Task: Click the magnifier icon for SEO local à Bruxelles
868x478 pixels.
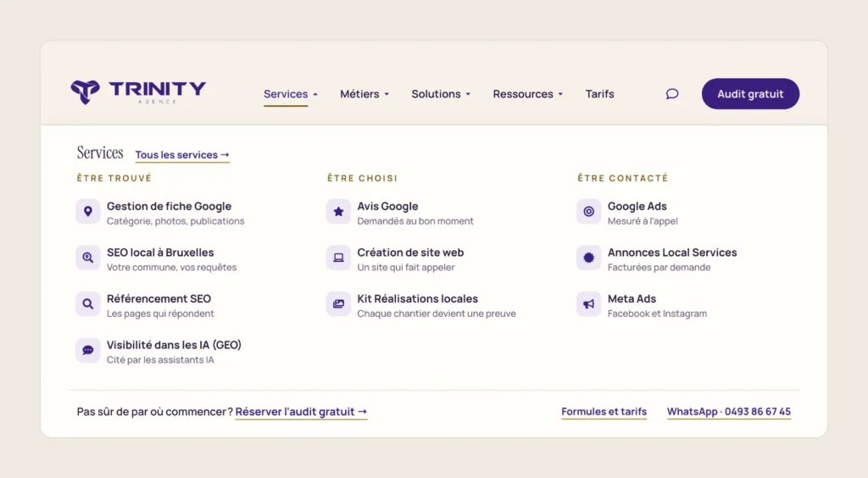Action: click(88, 258)
